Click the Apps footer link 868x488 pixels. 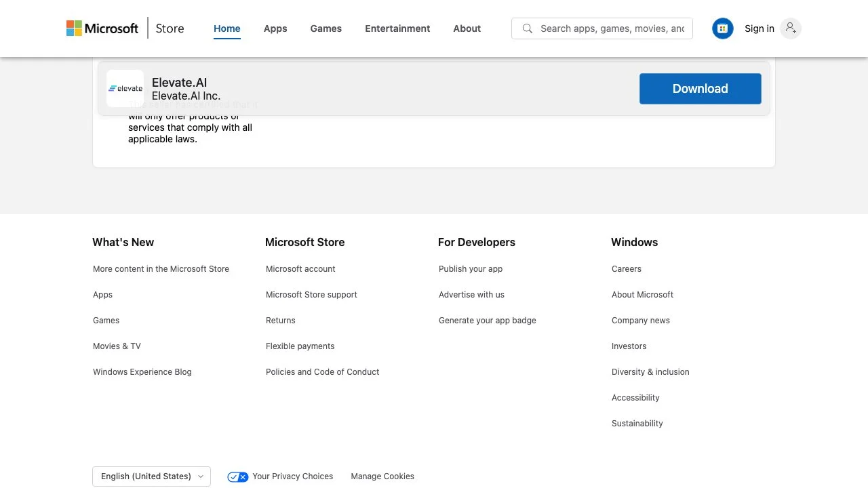click(103, 295)
